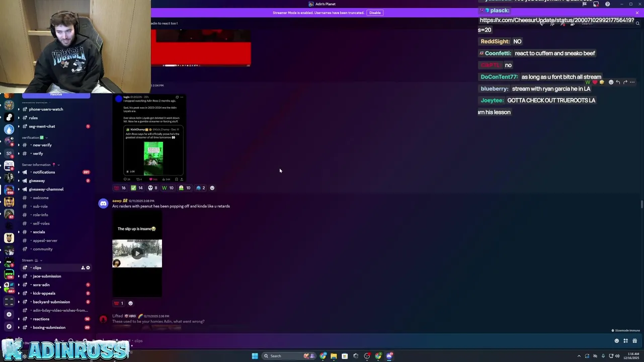The height and width of the screenshot is (362, 644).
Task: Click the DoConTent77 username in chat
Action: [x=499, y=77]
